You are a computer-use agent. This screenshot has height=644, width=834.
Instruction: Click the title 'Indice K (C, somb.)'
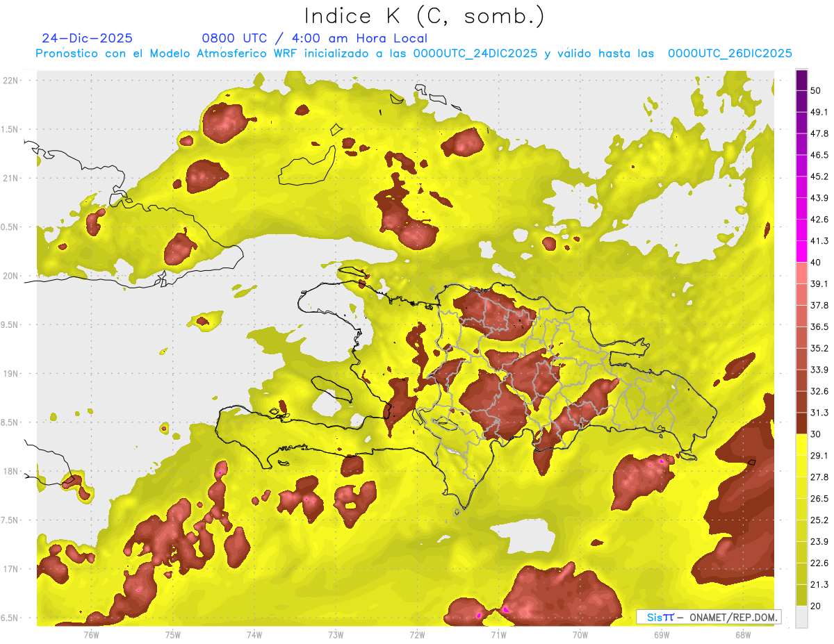424,16
